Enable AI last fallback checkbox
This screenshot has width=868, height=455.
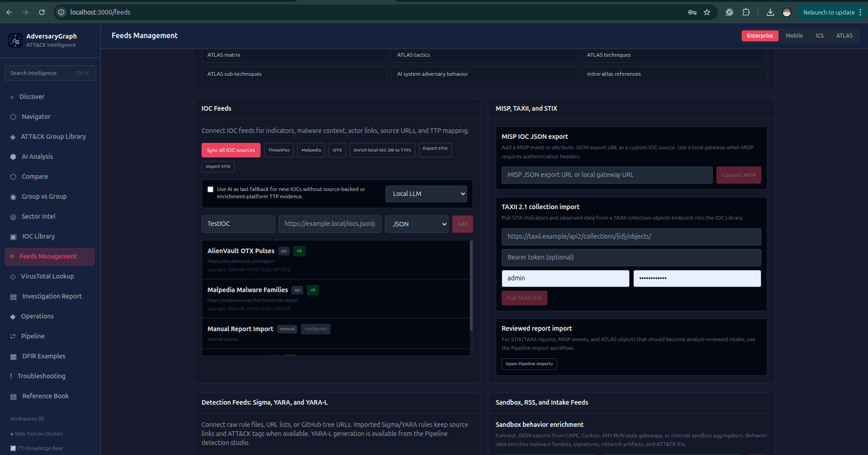tap(210, 190)
